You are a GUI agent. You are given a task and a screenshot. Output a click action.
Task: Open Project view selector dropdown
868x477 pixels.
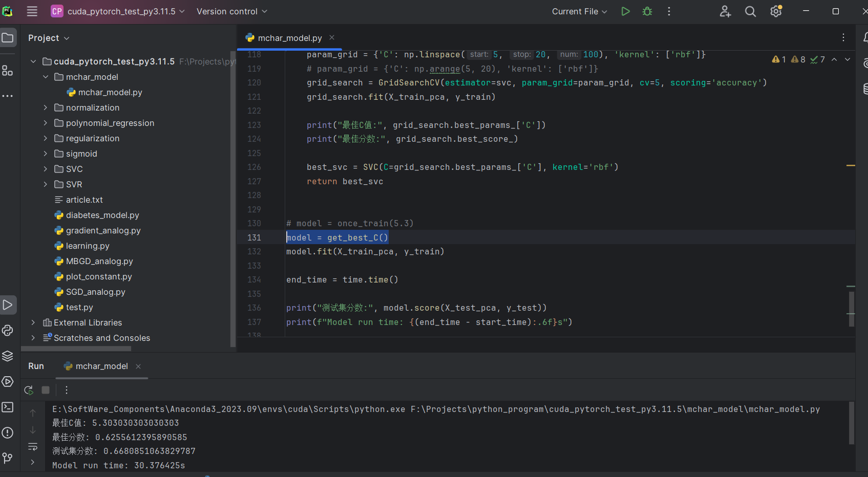tap(49, 38)
